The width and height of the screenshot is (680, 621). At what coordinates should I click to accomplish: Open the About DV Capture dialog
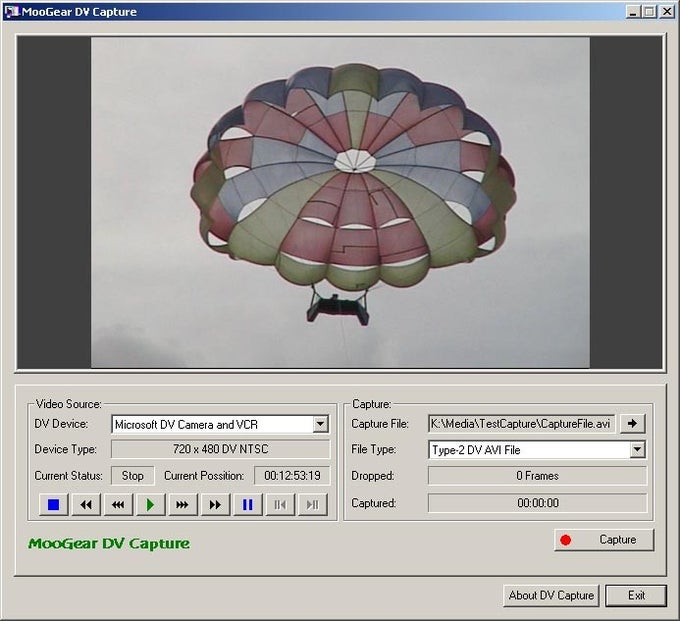click(551, 595)
